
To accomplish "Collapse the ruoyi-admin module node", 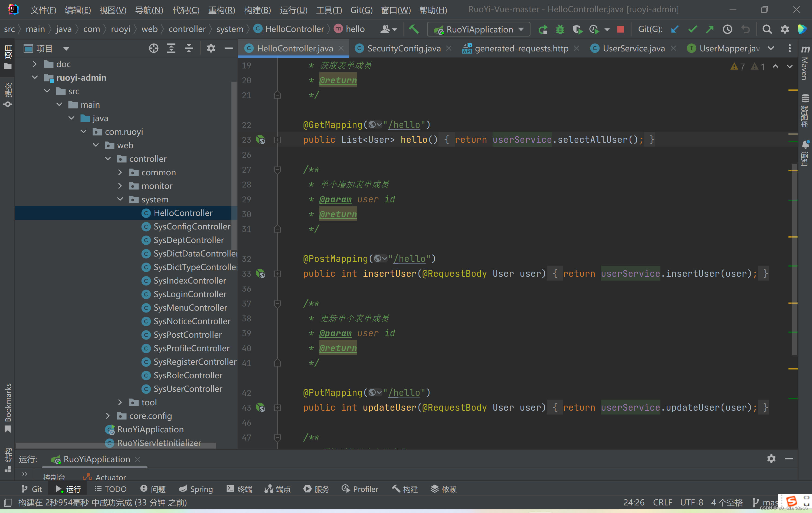I will [35, 78].
